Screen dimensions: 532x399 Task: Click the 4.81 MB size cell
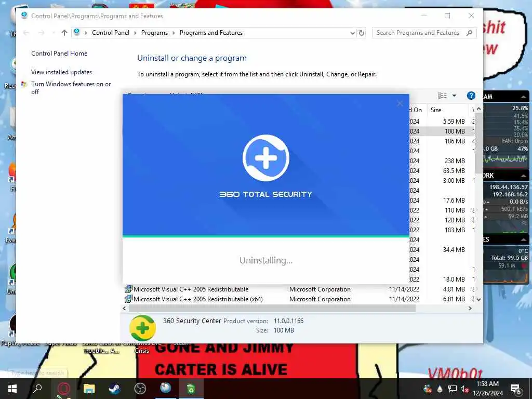click(x=454, y=289)
